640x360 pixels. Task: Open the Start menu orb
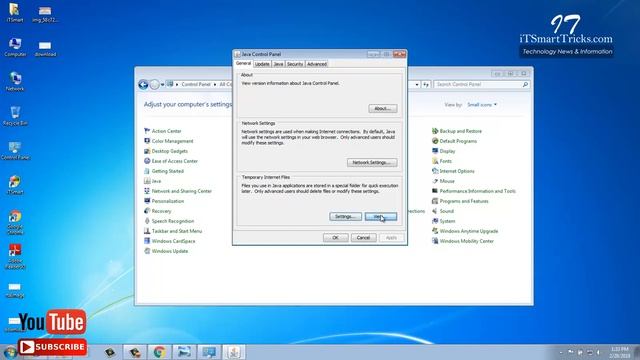(9, 352)
